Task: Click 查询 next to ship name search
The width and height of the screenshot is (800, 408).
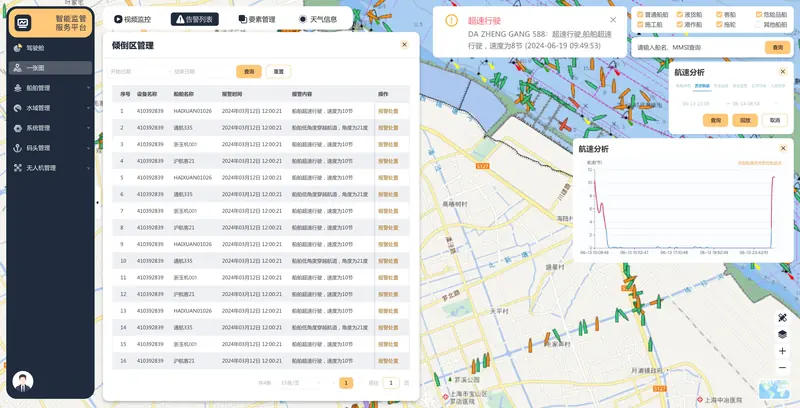Action: (x=778, y=47)
